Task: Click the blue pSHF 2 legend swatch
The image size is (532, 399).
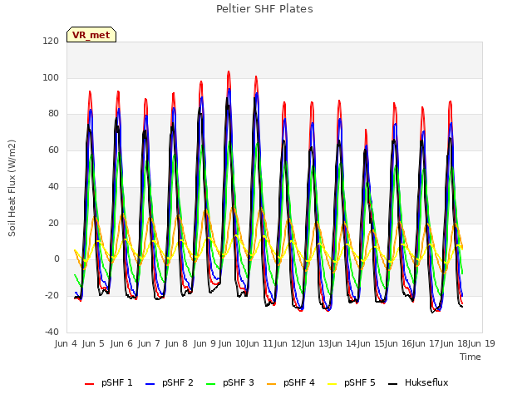Action: point(150,384)
